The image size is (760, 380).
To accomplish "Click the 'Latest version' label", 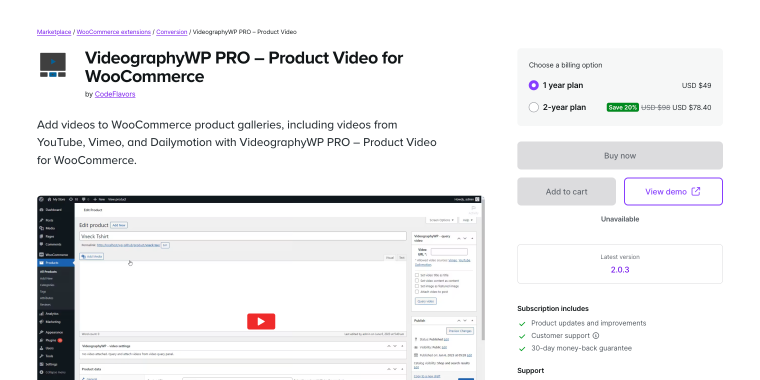I will 620,257.
